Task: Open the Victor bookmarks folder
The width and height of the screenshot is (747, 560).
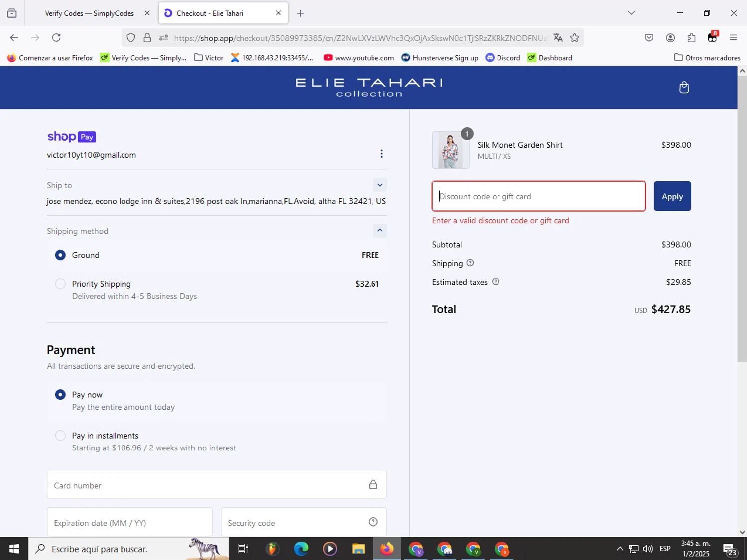Action: pyautogui.click(x=209, y=58)
